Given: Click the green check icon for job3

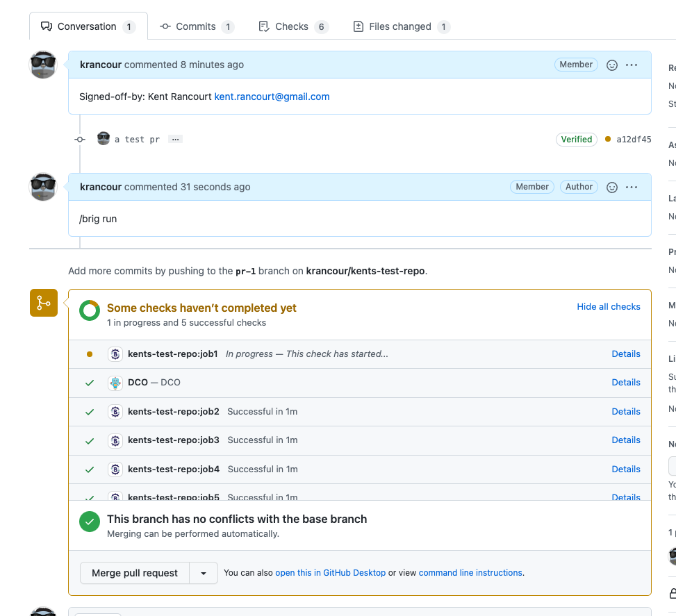Looking at the screenshot, I should pos(89,440).
